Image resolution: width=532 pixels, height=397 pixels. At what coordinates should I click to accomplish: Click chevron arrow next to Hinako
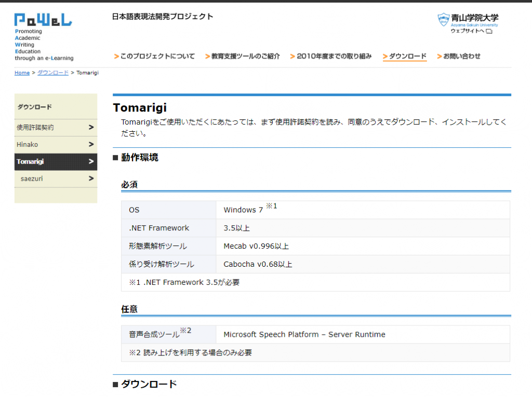(91, 144)
